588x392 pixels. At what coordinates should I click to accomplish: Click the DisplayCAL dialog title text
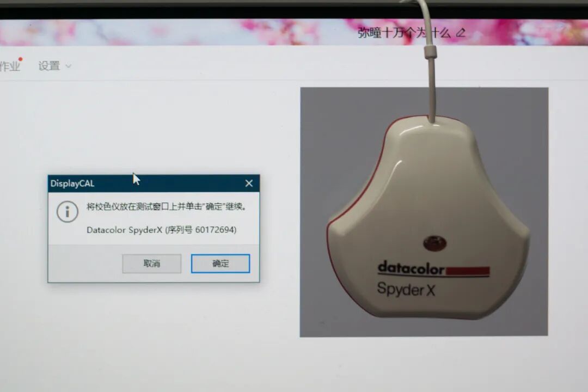72,183
